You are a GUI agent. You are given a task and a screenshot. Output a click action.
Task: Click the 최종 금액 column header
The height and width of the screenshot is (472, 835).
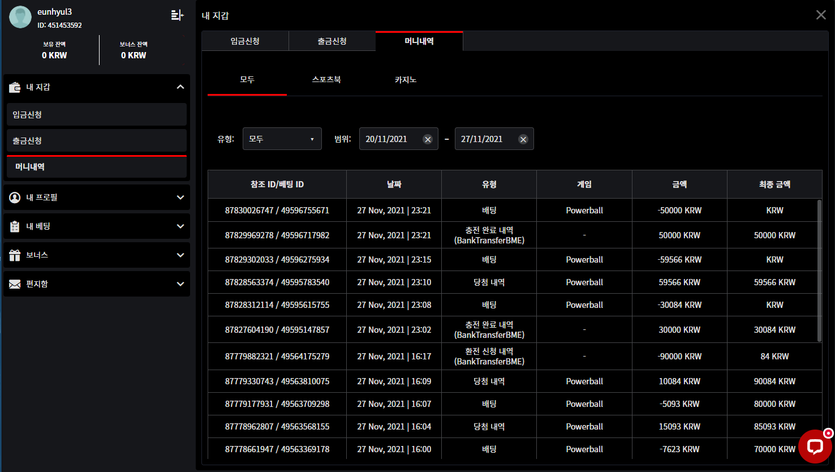[774, 184]
